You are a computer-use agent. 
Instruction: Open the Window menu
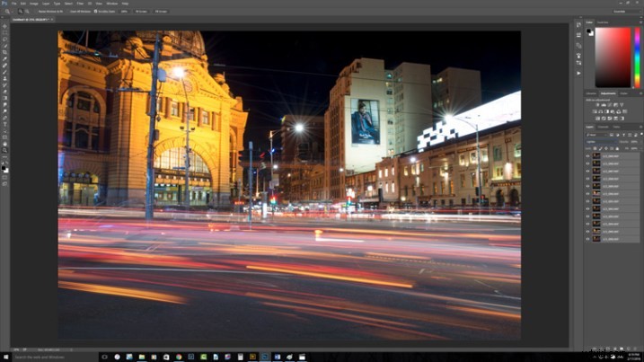(x=111, y=4)
